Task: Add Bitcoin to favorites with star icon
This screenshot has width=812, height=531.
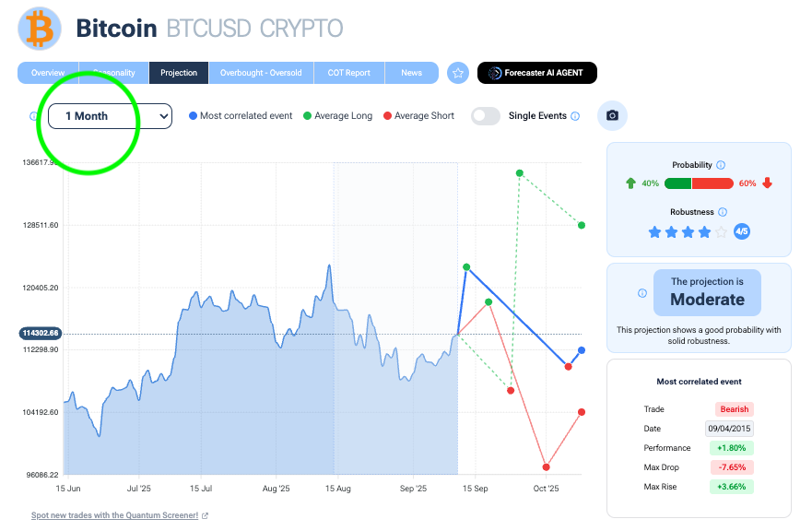Action: click(x=458, y=73)
